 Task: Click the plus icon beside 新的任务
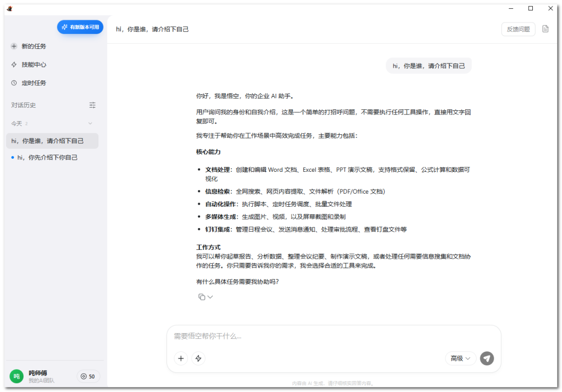14,46
